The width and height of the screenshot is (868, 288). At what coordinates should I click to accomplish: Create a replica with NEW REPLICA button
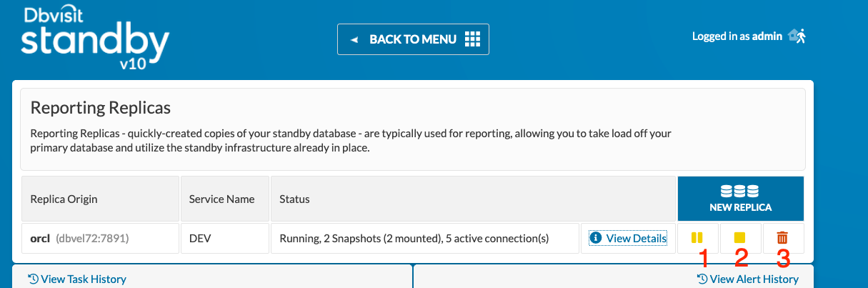click(740, 199)
